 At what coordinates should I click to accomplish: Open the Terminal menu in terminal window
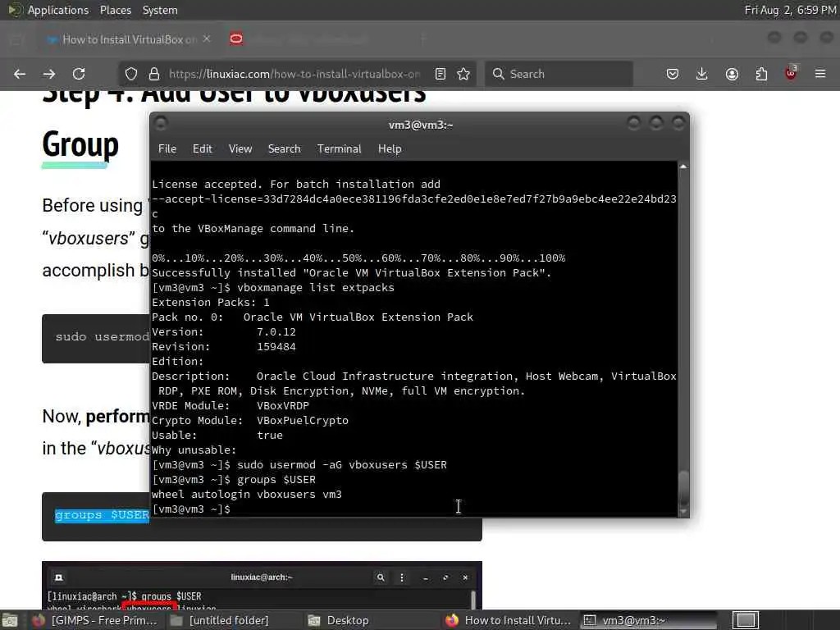(x=339, y=149)
